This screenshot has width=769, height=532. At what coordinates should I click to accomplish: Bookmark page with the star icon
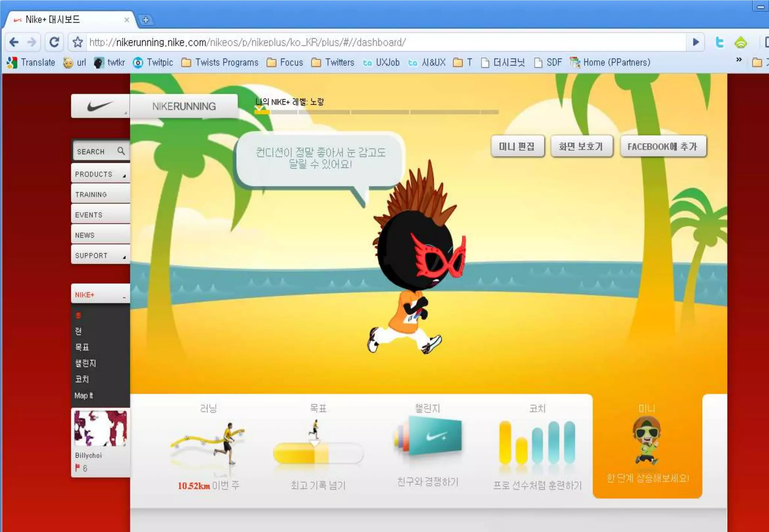point(78,42)
